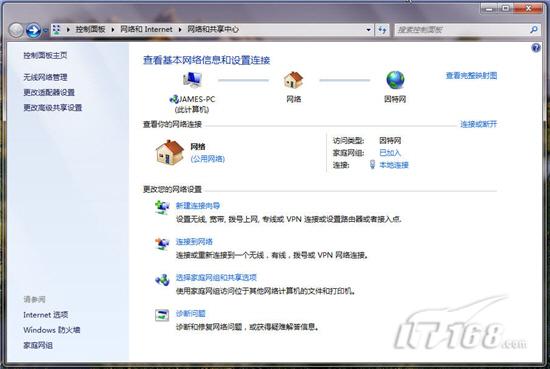Expand the chevron before 网络和 Internet breadcrumb
550x369 pixels.
pyautogui.click(x=113, y=29)
